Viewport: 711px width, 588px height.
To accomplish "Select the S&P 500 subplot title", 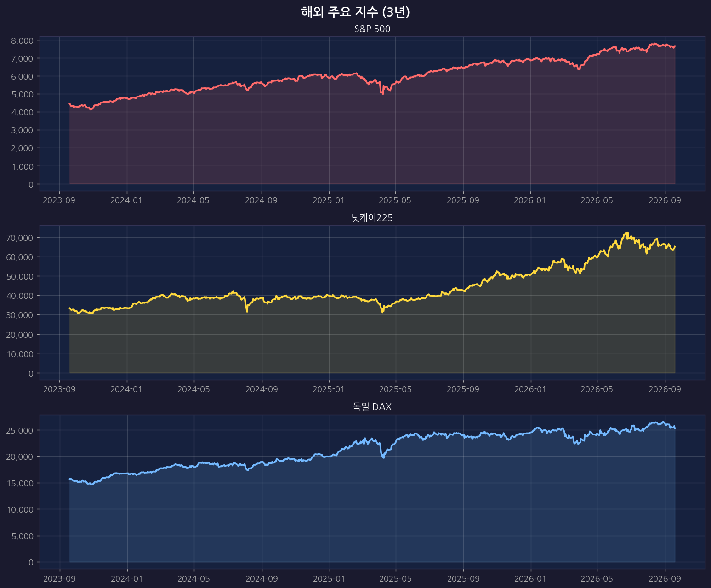I will [372, 29].
